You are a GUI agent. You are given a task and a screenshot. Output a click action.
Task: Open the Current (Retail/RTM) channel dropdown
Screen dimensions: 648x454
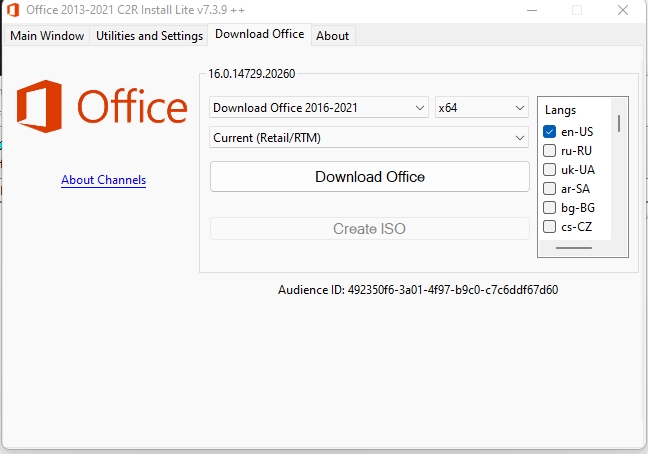tap(369, 137)
